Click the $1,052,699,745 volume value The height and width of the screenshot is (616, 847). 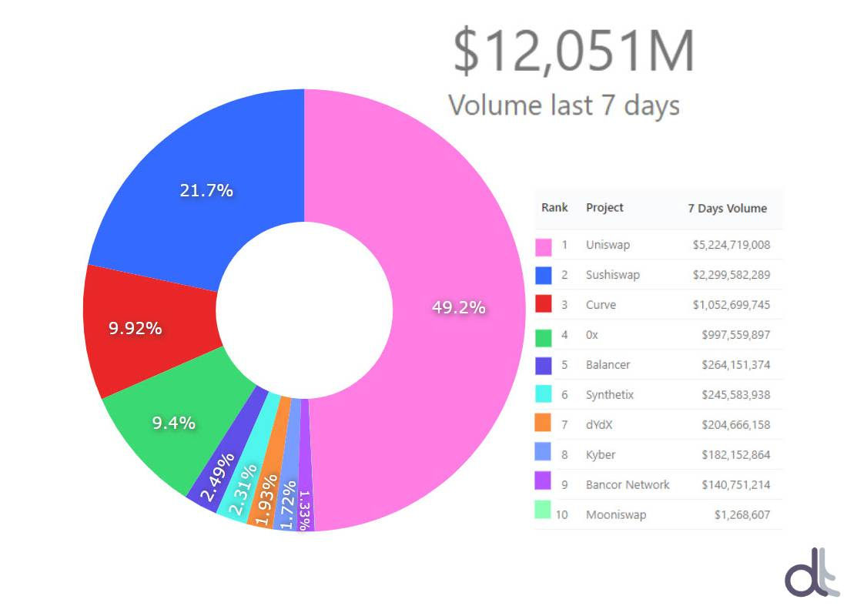[731, 305]
